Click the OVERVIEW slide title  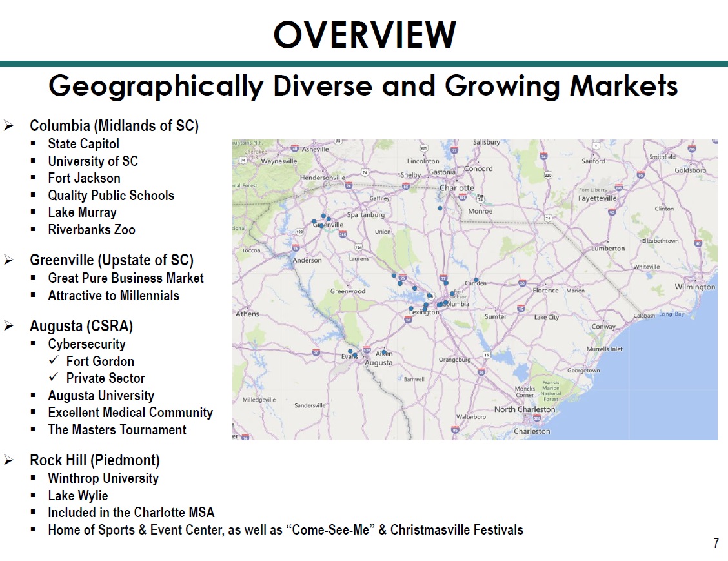(365, 34)
